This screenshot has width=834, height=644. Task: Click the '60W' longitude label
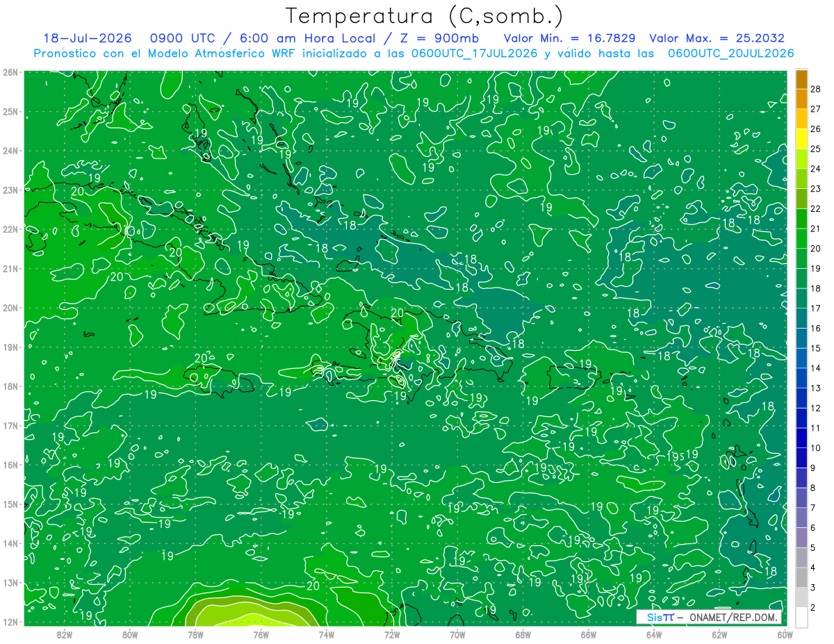pyautogui.click(x=785, y=635)
